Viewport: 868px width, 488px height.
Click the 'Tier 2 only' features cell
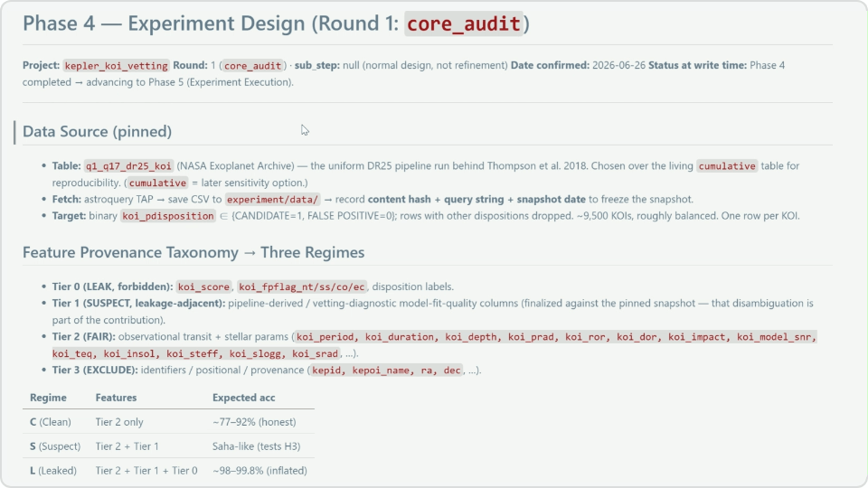click(119, 422)
